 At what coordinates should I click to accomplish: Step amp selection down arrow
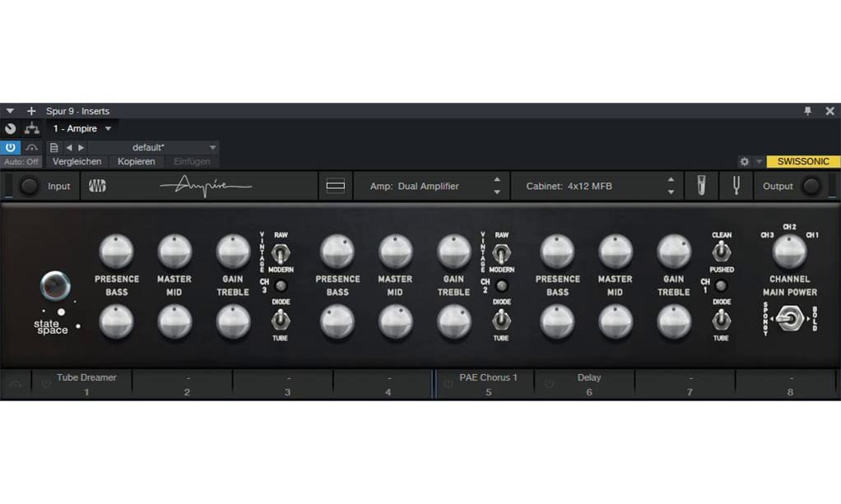pos(497,192)
